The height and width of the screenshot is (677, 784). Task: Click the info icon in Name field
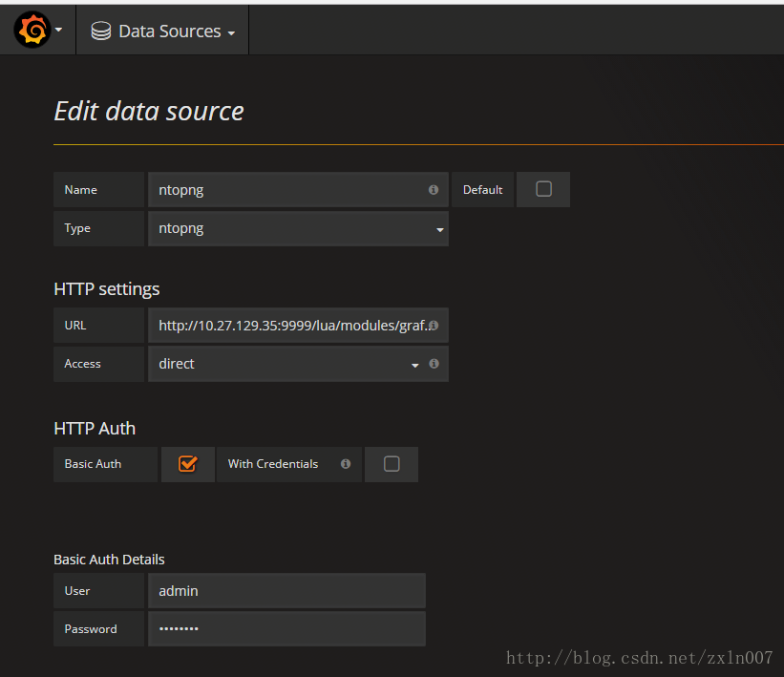click(x=434, y=189)
